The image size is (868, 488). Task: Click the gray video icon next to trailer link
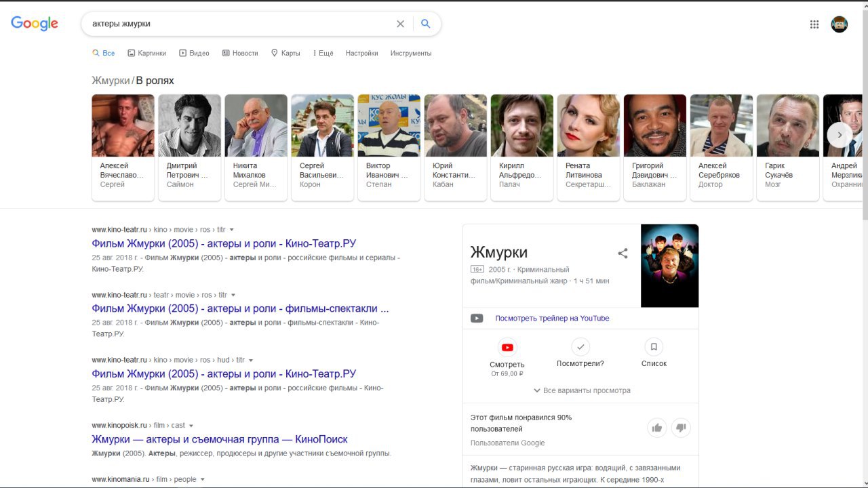[477, 319]
